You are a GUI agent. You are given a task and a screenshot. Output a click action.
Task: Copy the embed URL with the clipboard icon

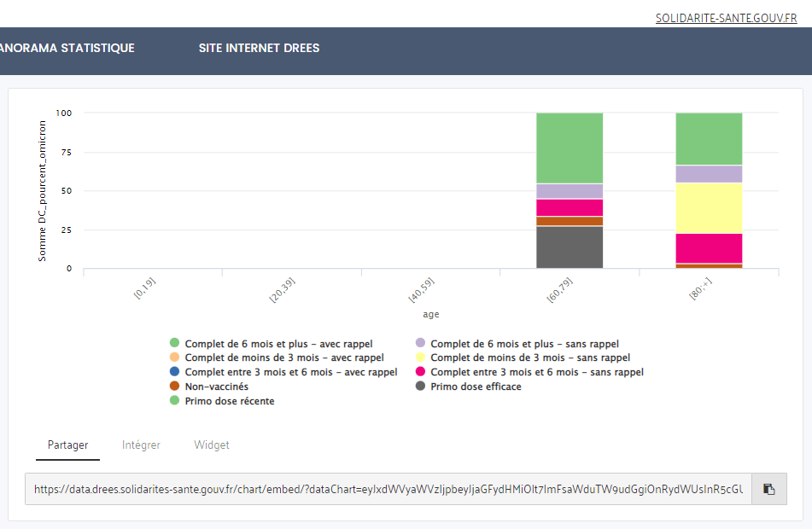click(x=768, y=489)
